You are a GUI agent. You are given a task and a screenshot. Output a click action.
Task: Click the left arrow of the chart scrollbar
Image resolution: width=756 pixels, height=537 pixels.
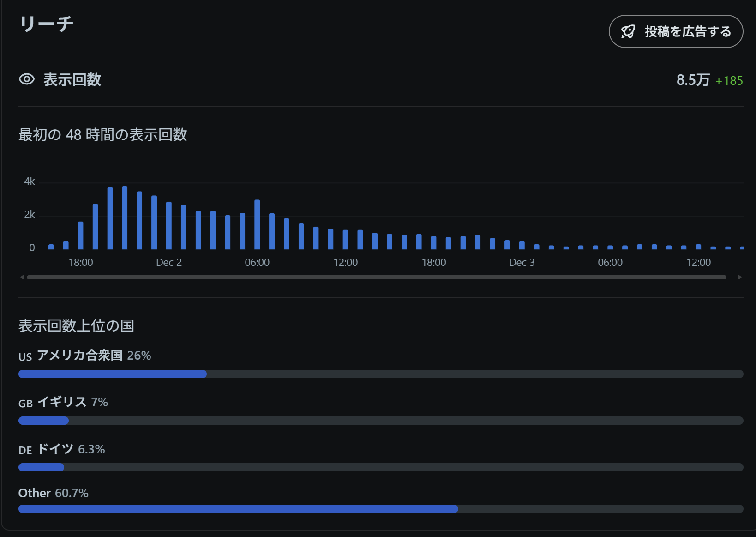tap(22, 277)
